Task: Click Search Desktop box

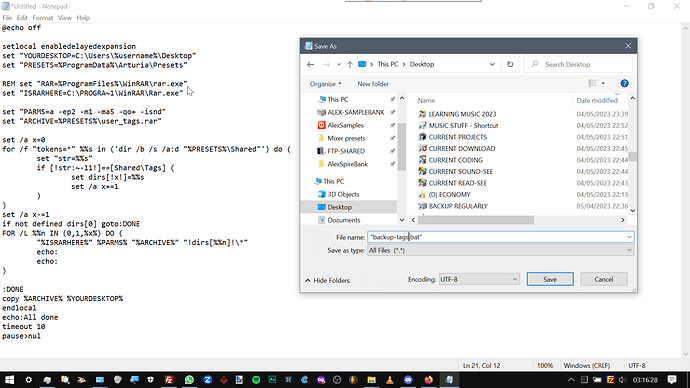Action: click(578, 64)
